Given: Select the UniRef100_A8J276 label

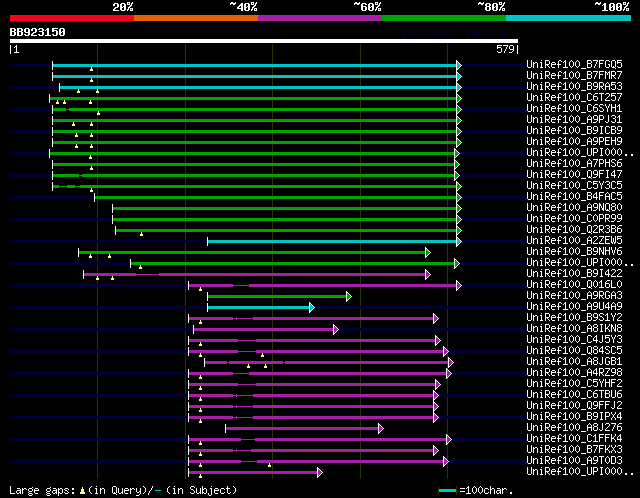Looking at the screenshot, I should (574, 428).
